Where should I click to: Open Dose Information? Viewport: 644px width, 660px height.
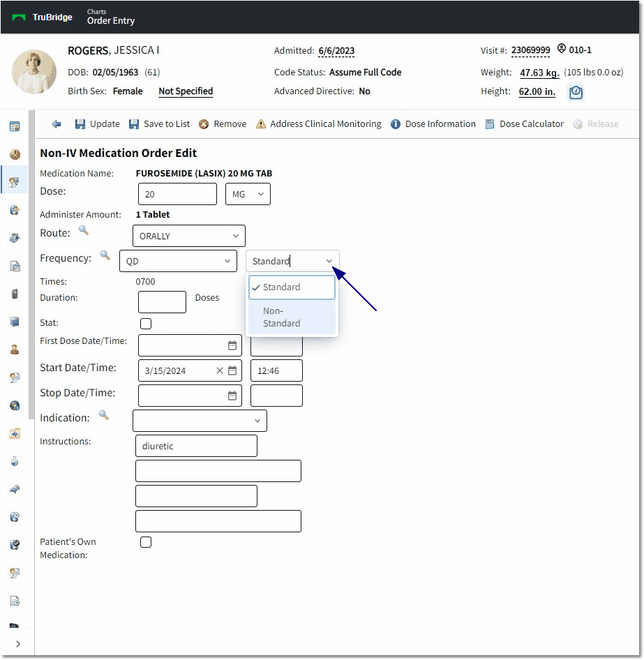(x=433, y=123)
